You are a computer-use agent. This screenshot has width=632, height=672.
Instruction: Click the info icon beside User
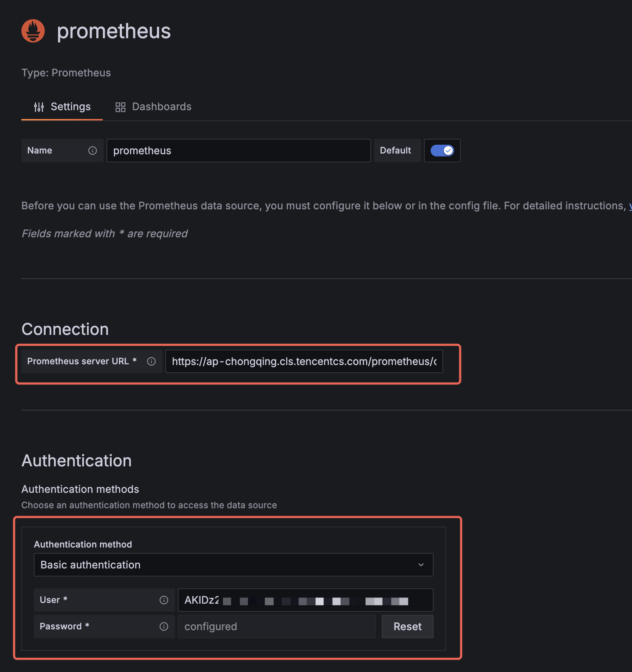click(x=164, y=600)
